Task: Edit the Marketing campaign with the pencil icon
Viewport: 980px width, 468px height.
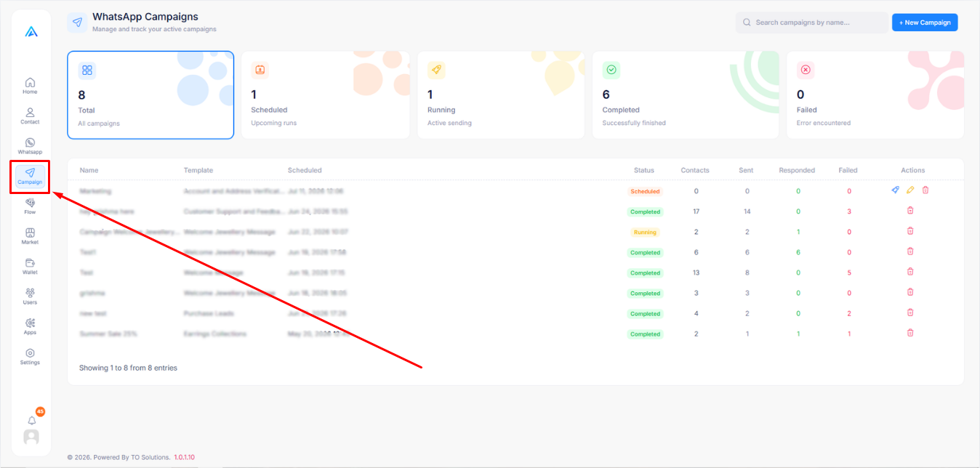Action: [x=910, y=190]
